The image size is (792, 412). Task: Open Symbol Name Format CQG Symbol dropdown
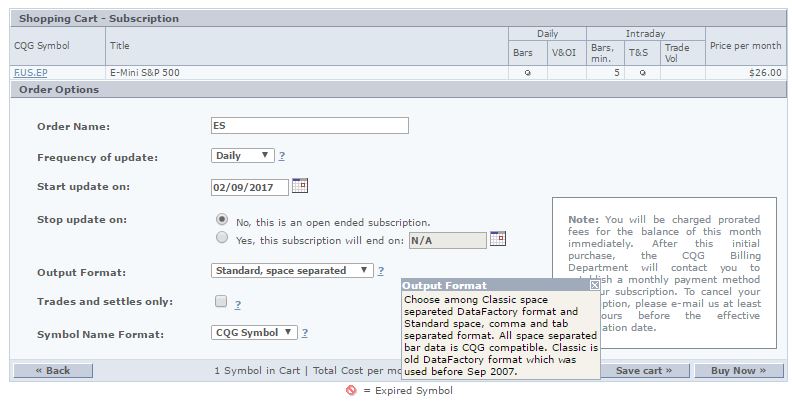click(x=254, y=332)
